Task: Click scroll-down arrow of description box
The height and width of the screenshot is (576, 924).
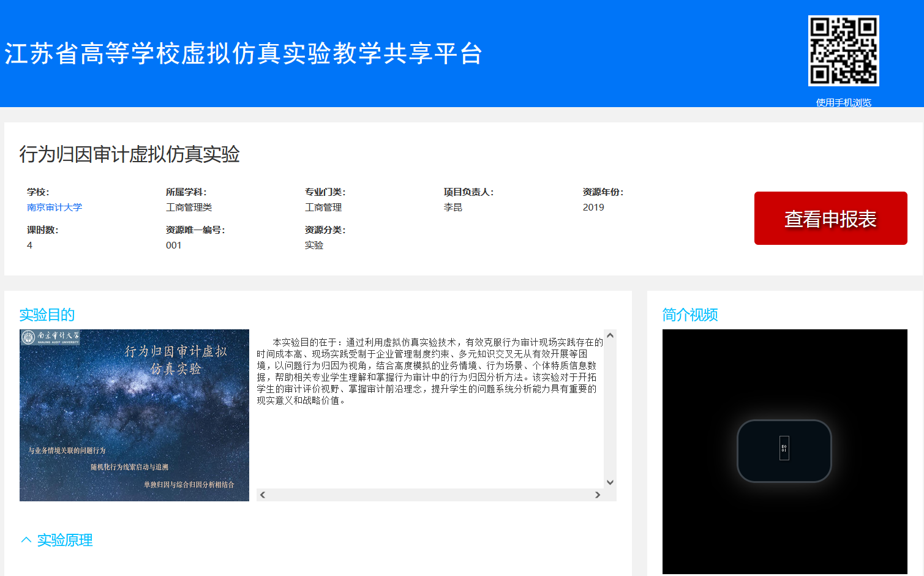Action: [x=610, y=482]
